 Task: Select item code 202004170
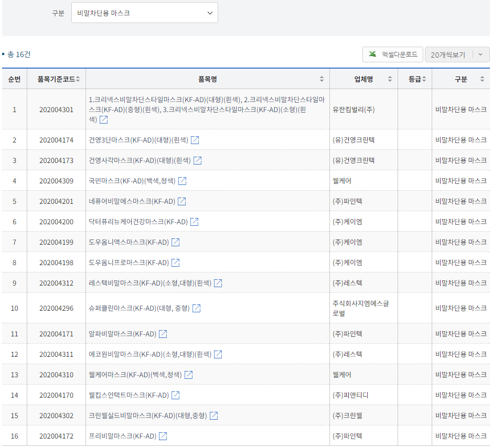(56, 395)
